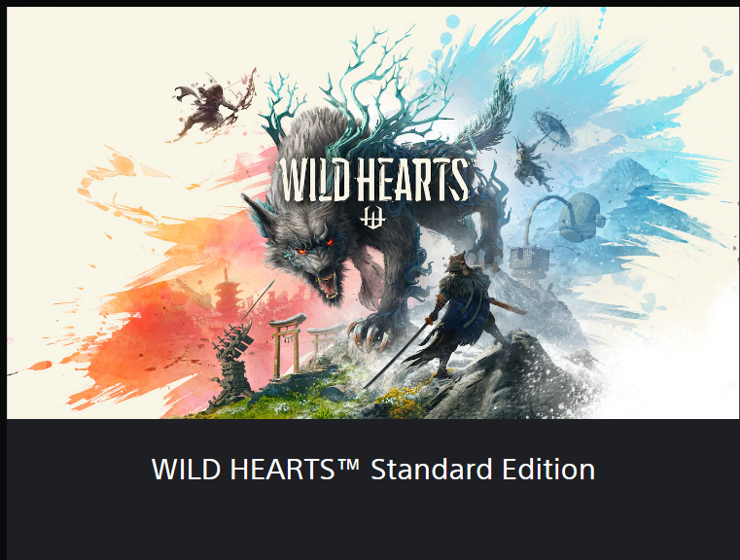Open the WILD HEARTS Standard Edition title link
740x560 pixels.
(372, 469)
